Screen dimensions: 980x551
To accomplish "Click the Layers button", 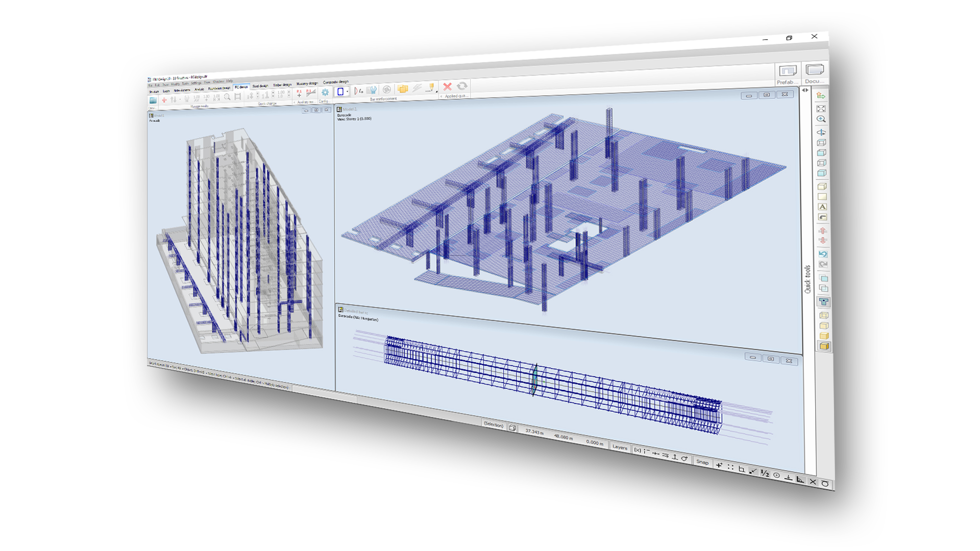I will pos(620,447).
